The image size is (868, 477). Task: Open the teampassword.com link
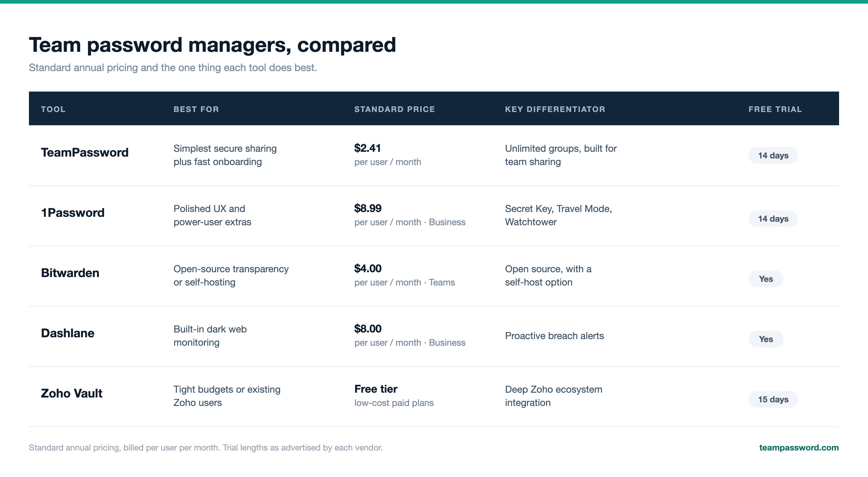click(799, 447)
